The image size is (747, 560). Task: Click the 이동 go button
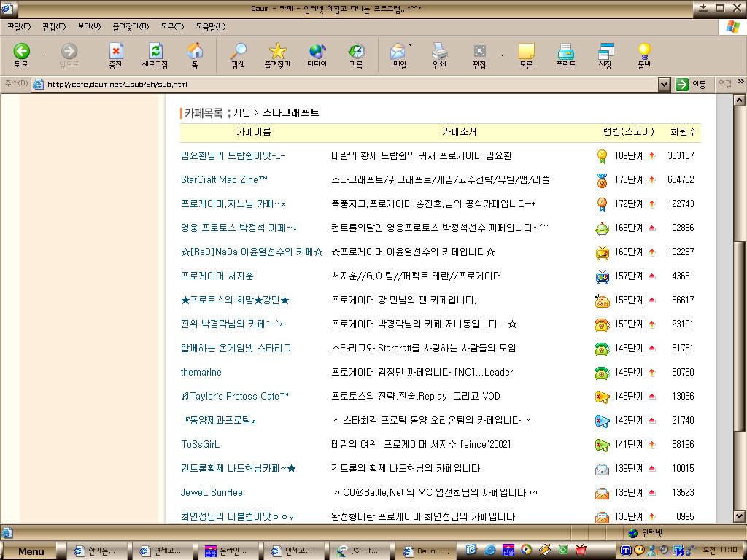[692, 85]
